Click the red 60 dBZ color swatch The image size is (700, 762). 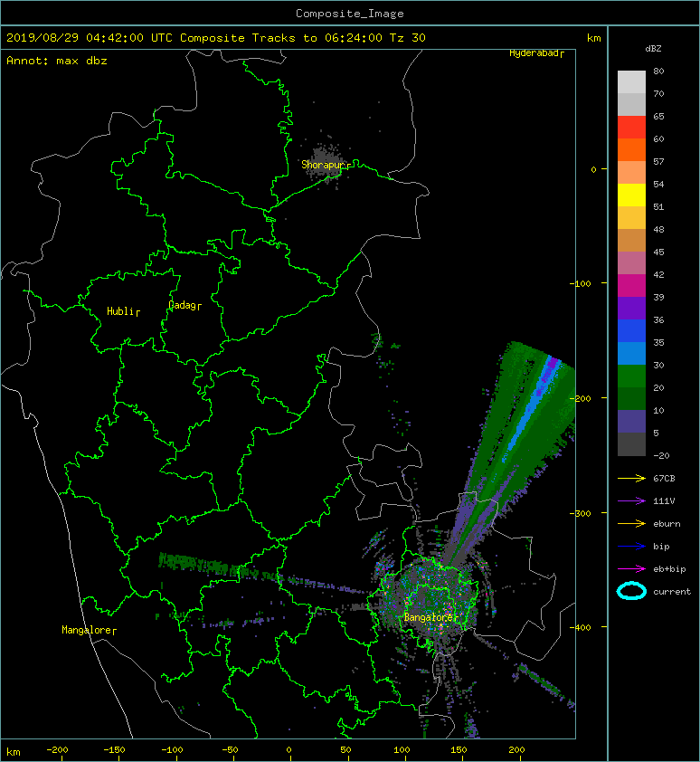coord(631,128)
